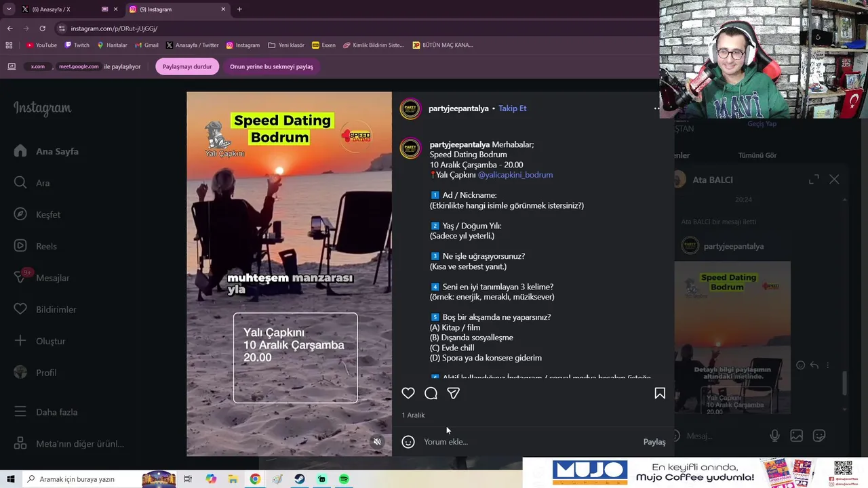Viewport: 868px width, 488px height.
Task: Click the image attach icon in message panel
Action: point(797,436)
